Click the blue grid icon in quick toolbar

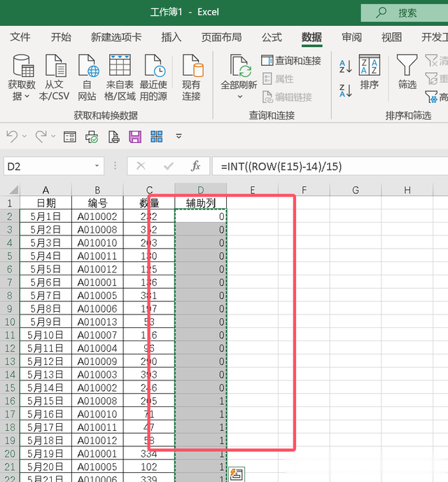(x=157, y=137)
